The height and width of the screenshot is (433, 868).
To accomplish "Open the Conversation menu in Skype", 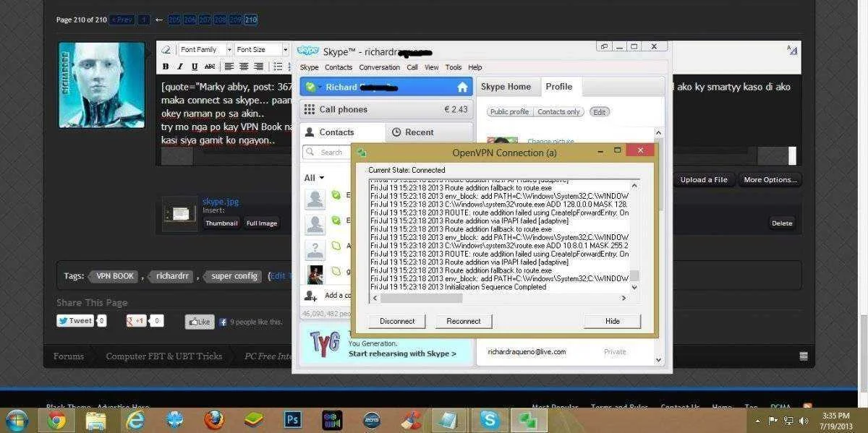I will tap(379, 67).
